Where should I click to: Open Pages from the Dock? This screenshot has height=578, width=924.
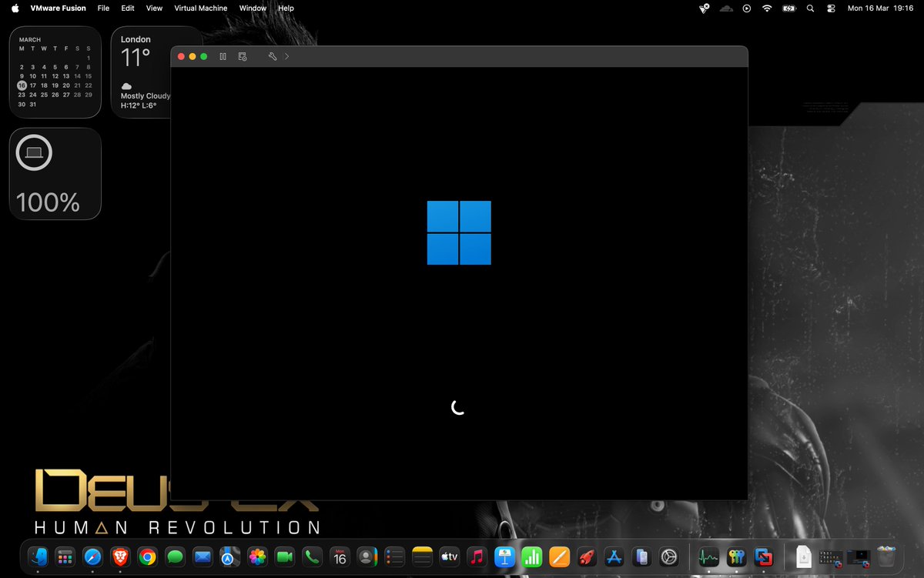(560, 556)
